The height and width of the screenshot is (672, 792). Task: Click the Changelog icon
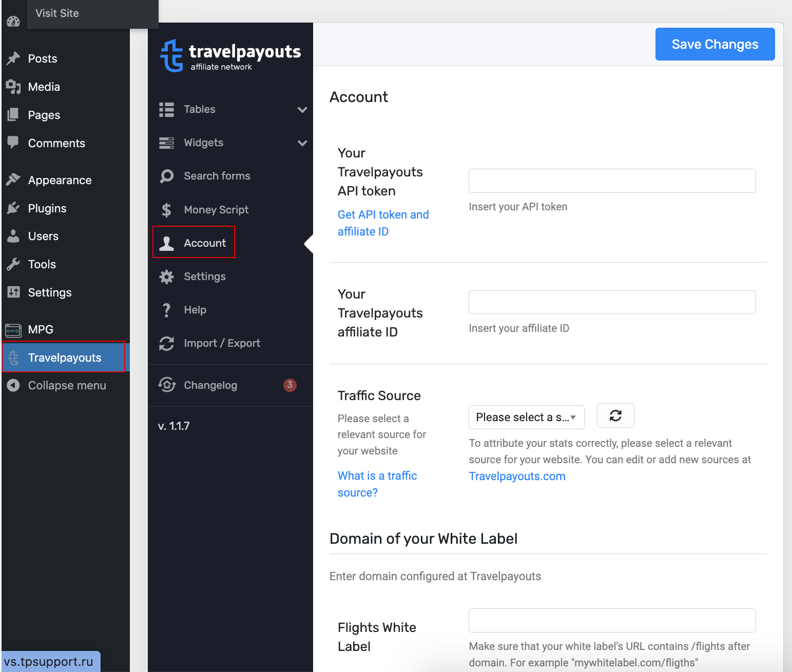coord(167,385)
